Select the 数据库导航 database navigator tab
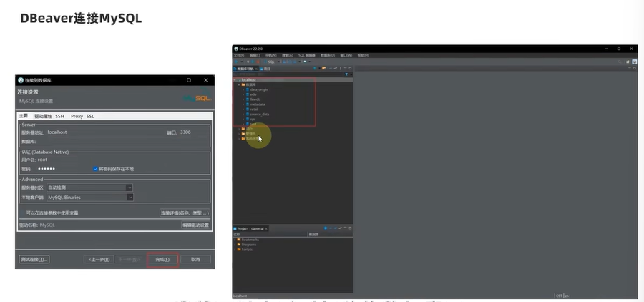The image size is (644, 302). point(245,69)
